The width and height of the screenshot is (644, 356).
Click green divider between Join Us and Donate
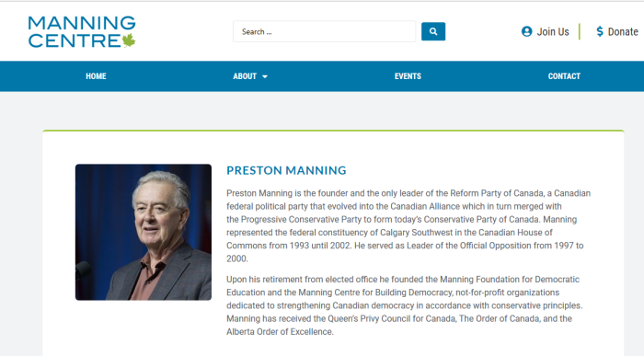[x=579, y=31]
